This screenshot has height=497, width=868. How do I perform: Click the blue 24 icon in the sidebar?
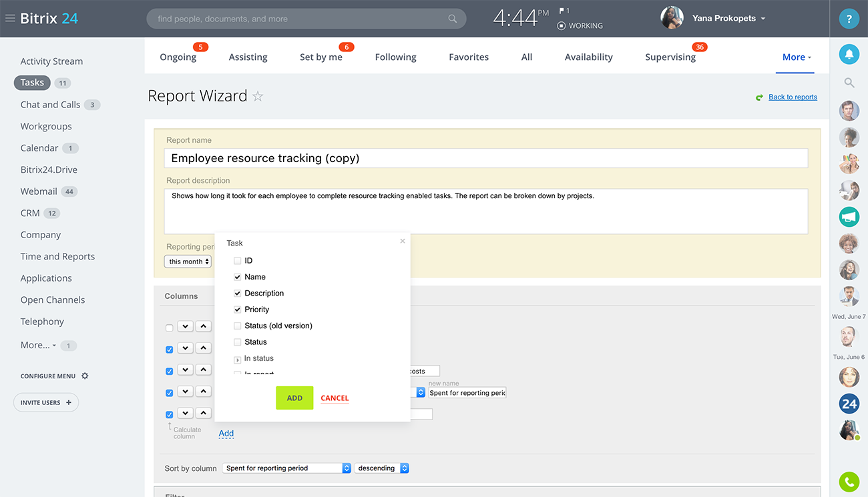[849, 404]
